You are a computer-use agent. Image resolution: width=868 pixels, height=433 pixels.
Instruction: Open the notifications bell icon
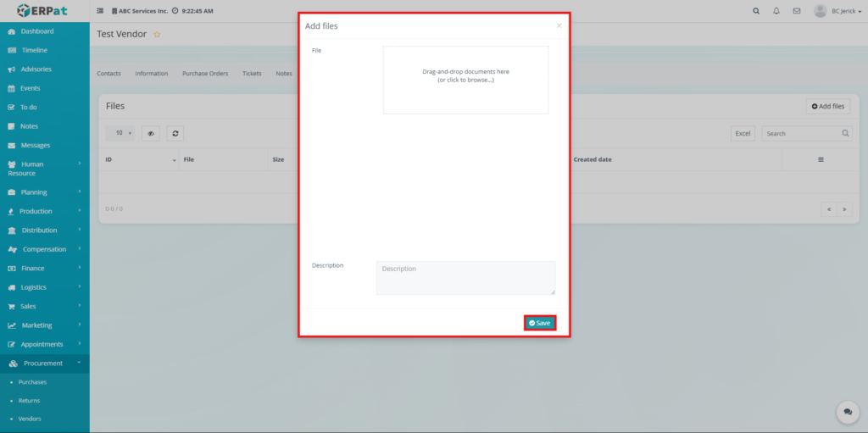[x=776, y=11]
